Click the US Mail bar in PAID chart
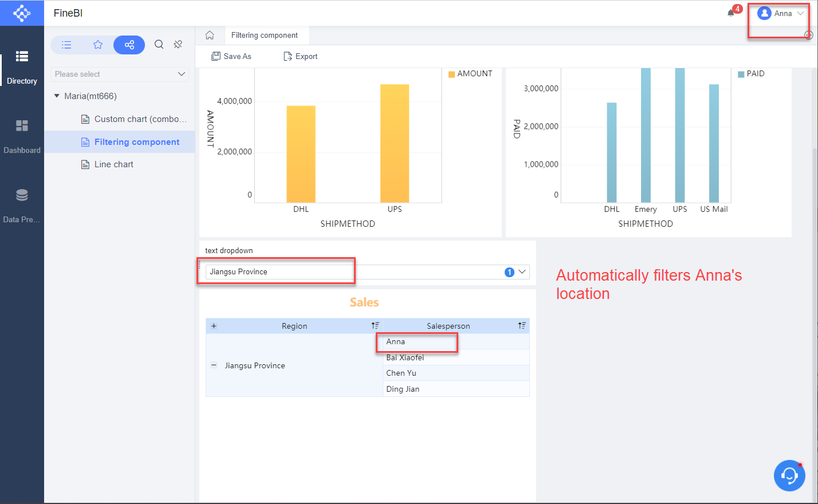The height and width of the screenshot is (504, 818). pos(714,143)
